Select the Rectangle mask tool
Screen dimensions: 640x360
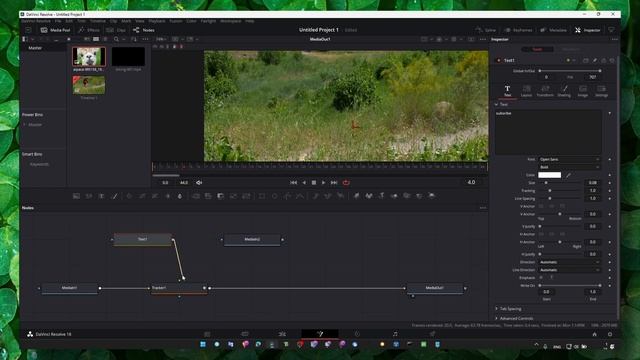coord(262,196)
